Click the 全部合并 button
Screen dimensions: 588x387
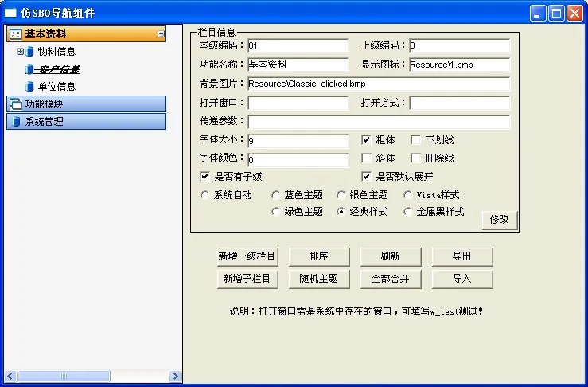coord(391,279)
